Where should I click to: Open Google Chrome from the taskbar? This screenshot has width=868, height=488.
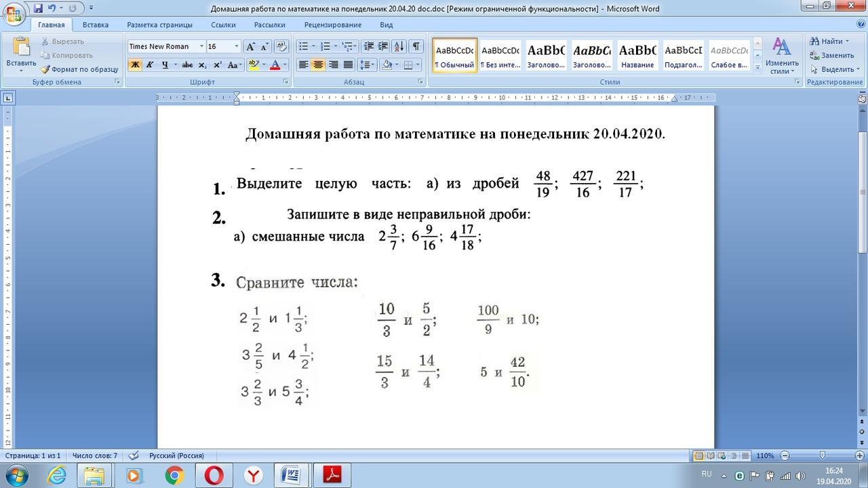click(174, 476)
